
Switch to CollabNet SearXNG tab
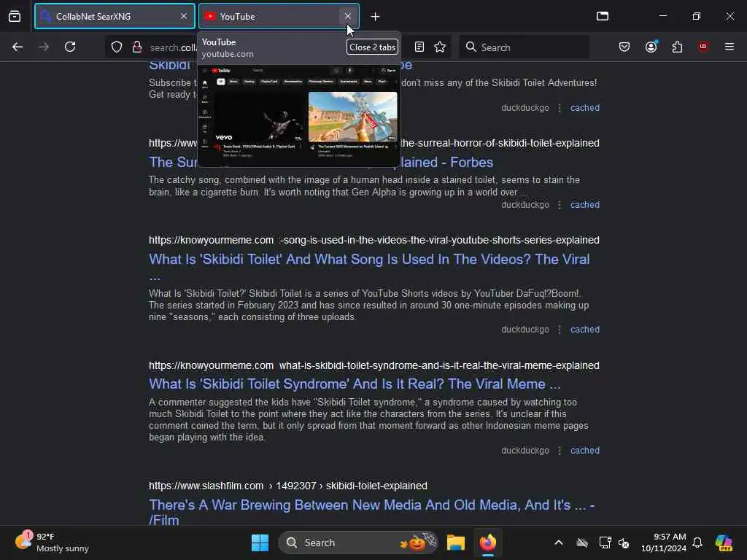tap(115, 16)
